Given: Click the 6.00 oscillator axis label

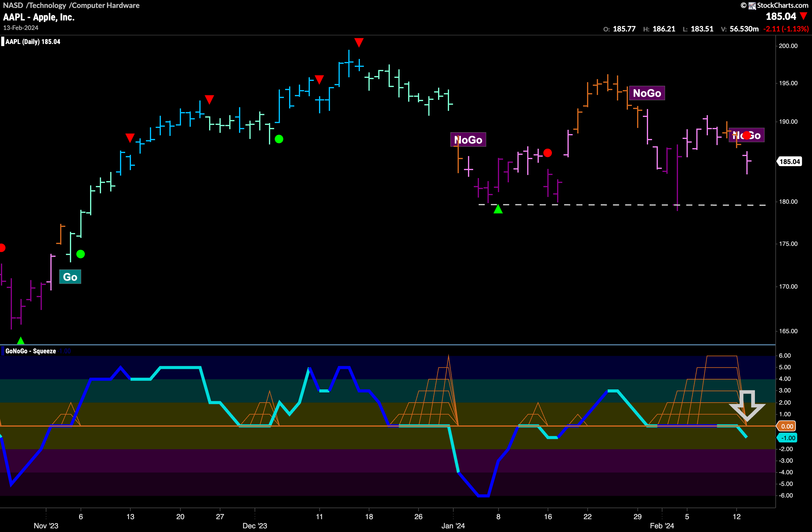Looking at the screenshot, I should click(x=785, y=355).
